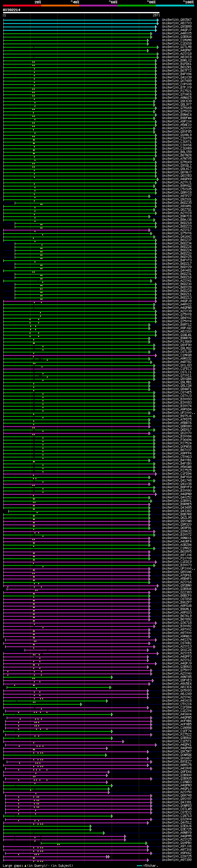Select label UniRef100_A9PGD4

(x=177, y=409)
